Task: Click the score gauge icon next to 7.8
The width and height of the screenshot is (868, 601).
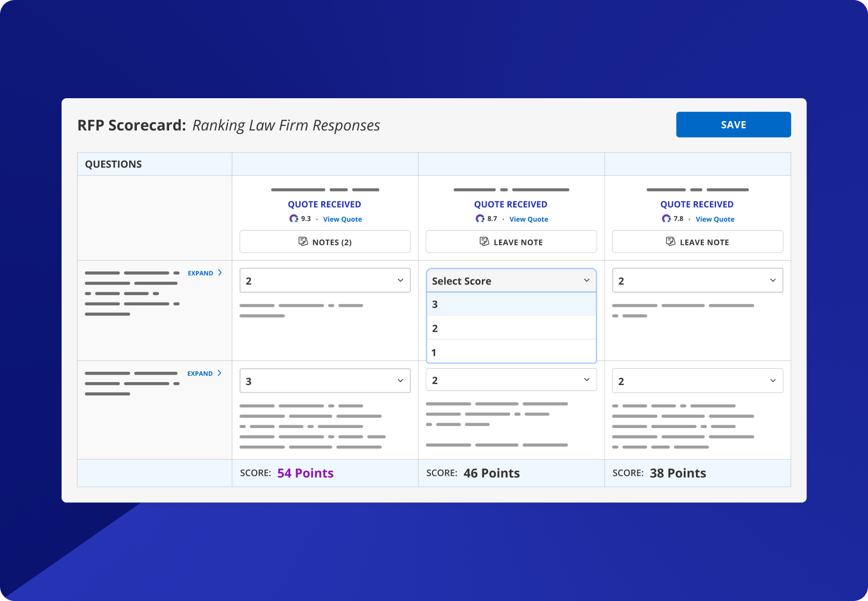Action: pyautogui.click(x=666, y=218)
